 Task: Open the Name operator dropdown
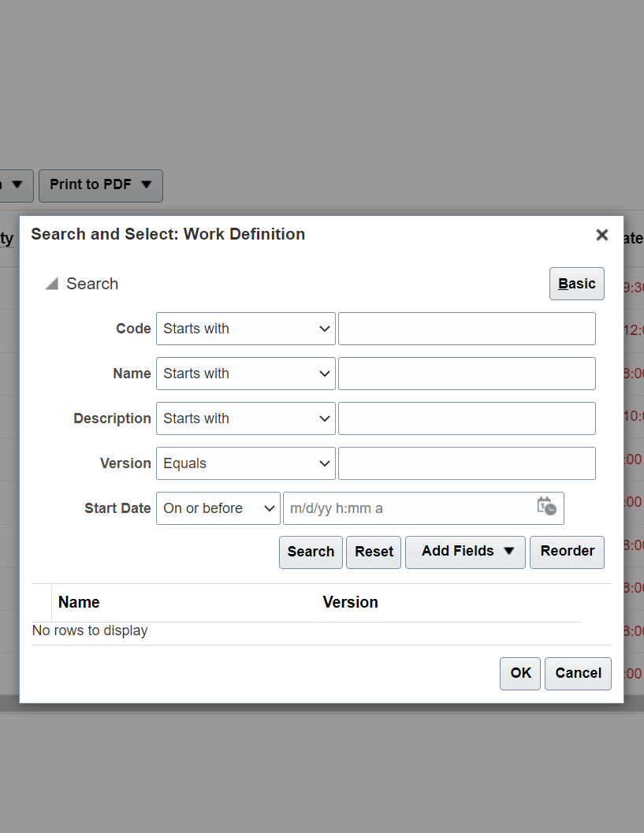245,374
